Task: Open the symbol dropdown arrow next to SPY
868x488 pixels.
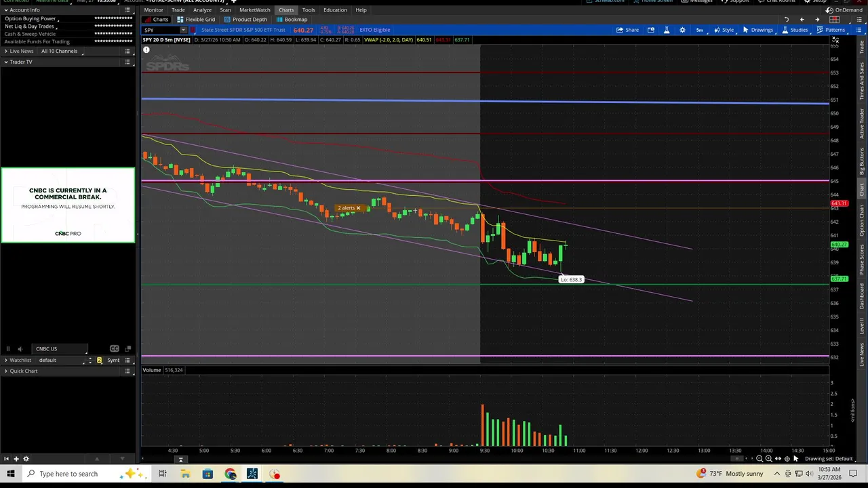Action: click(183, 30)
